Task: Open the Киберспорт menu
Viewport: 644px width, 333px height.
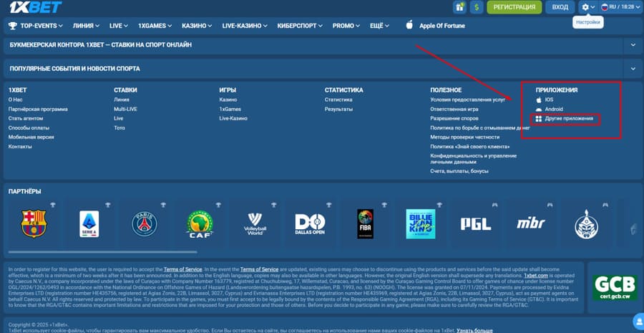Action: [300, 26]
